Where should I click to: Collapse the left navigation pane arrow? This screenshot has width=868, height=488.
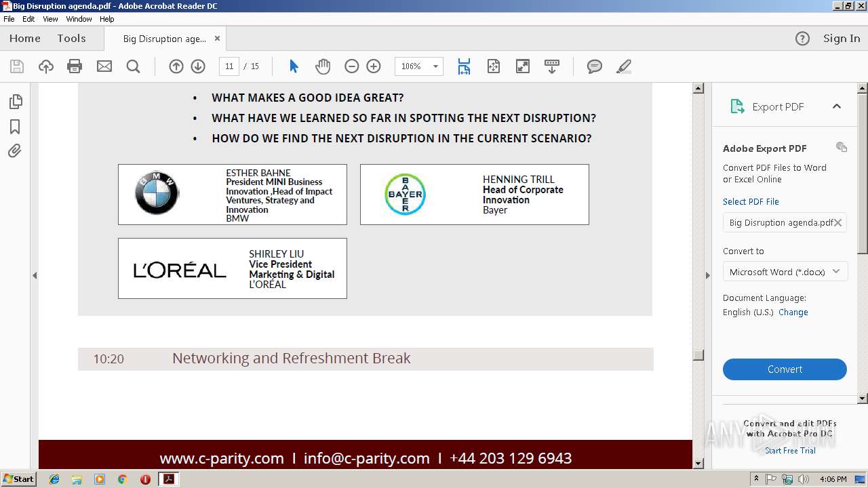click(x=35, y=275)
